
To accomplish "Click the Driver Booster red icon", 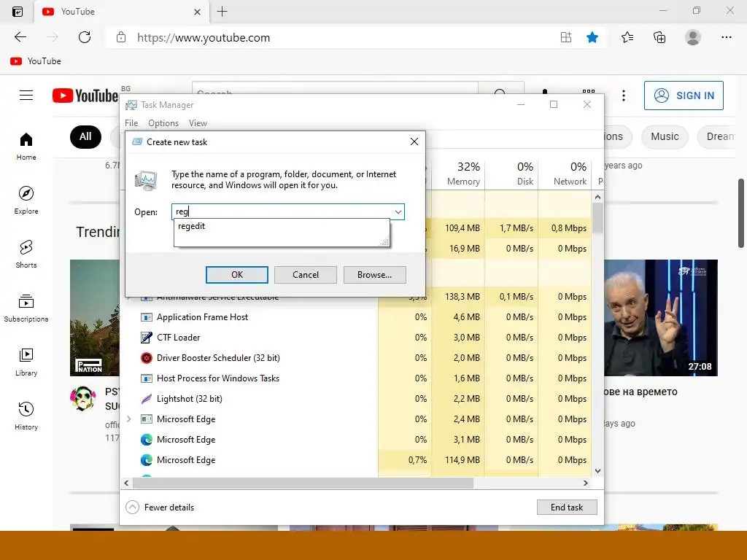I will [146, 358].
